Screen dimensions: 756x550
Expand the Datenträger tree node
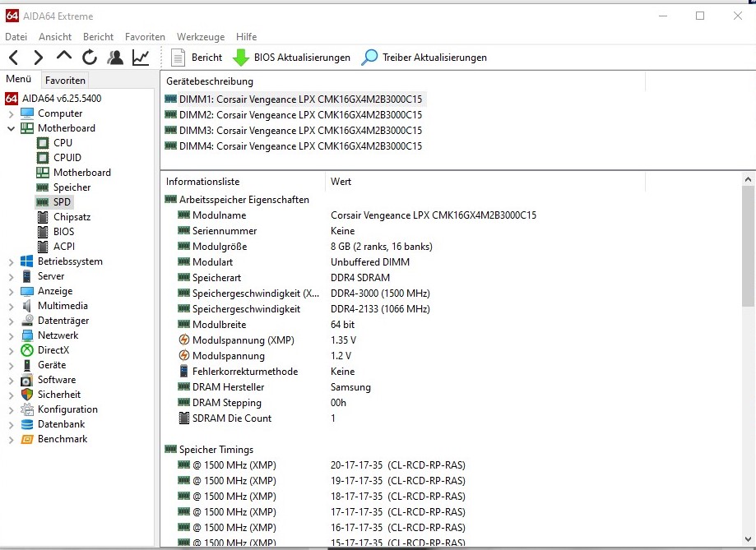[x=11, y=321]
